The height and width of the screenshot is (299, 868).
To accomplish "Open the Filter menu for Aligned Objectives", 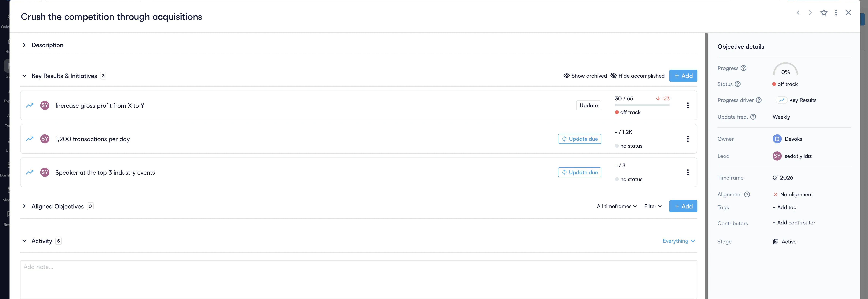I will click(653, 206).
